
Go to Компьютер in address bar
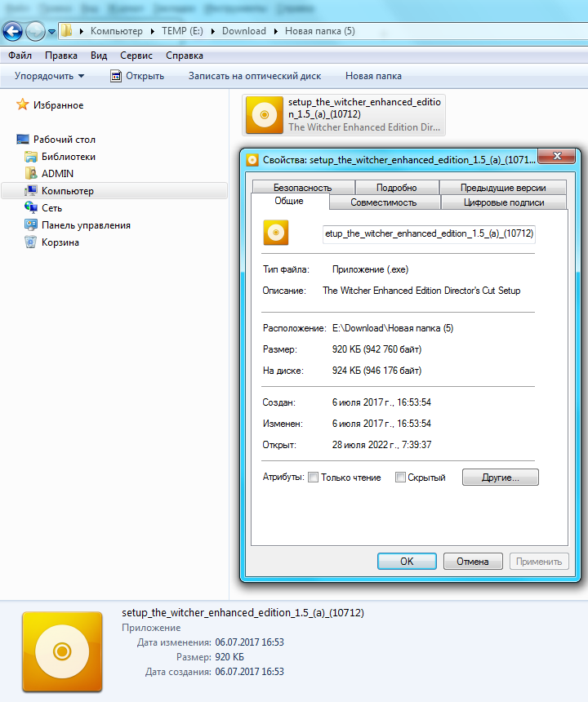tap(117, 31)
